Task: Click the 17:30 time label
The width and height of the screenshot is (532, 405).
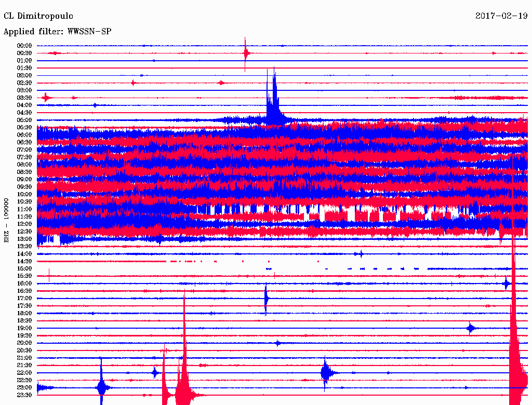Action: [24, 306]
